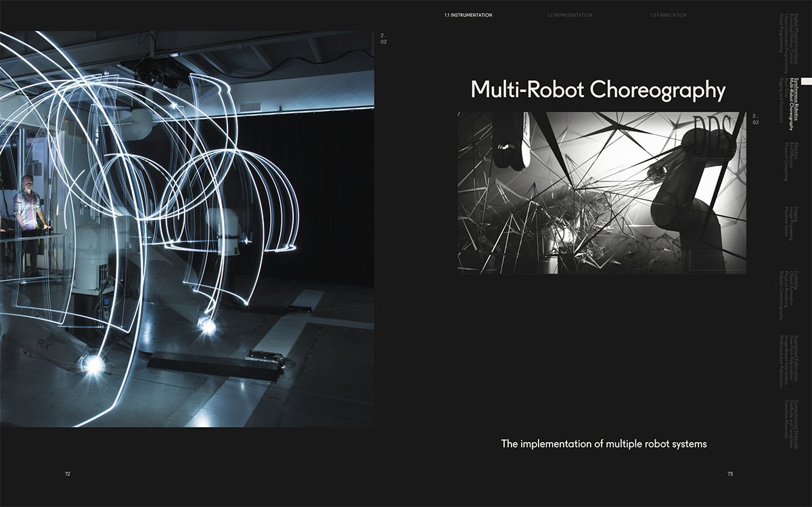Select the 2.02 label beside the left photograph

click(x=384, y=39)
